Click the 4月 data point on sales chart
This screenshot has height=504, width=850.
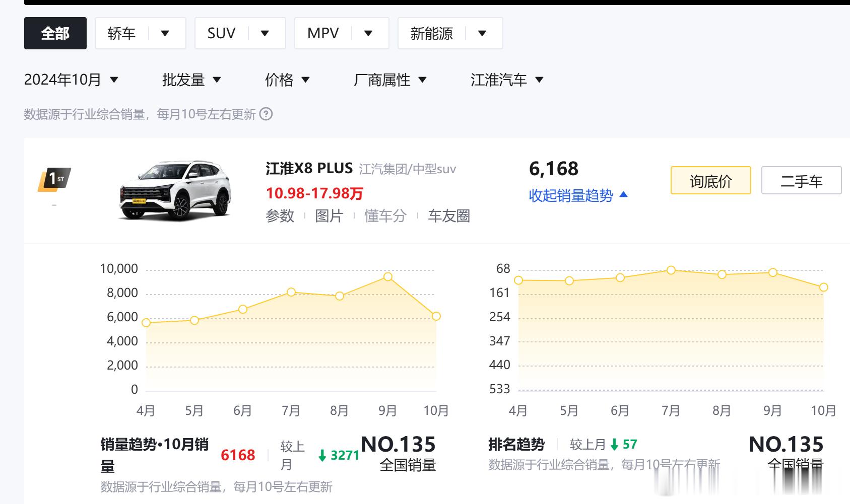pyautogui.click(x=146, y=323)
